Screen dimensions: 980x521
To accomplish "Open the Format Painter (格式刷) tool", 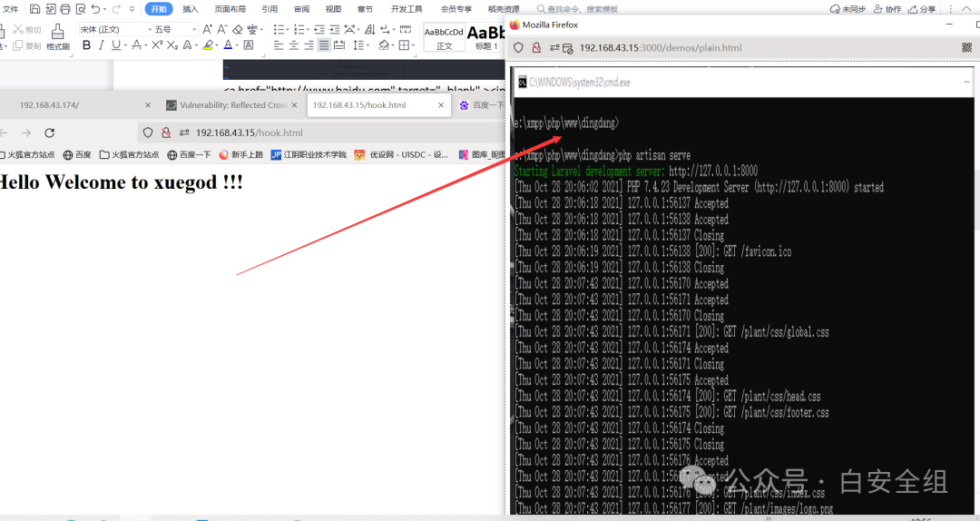I will pyautogui.click(x=57, y=37).
